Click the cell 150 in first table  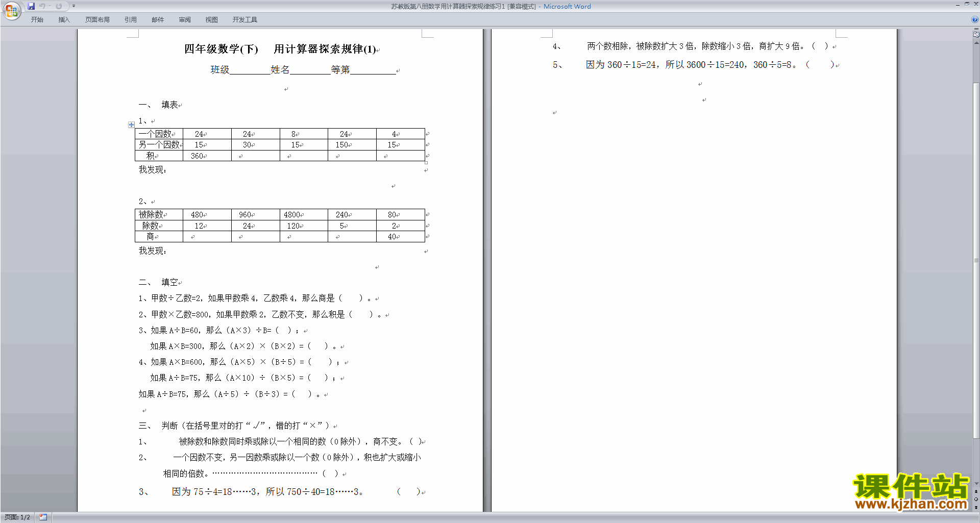352,145
